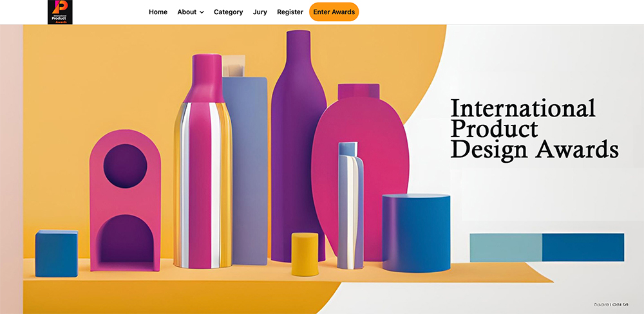Viewport: 644px width, 314px height.
Task: Click the small striped blue-topped bottle
Action: [350, 205]
